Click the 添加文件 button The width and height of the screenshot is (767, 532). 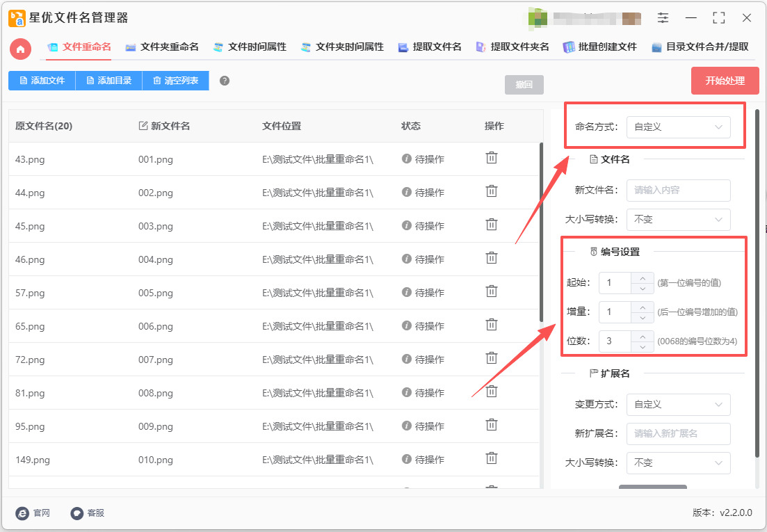point(42,81)
